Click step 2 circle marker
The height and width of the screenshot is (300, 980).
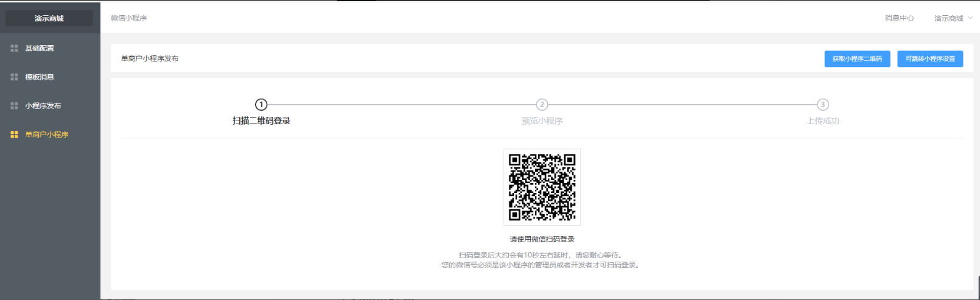[x=542, y=105]
